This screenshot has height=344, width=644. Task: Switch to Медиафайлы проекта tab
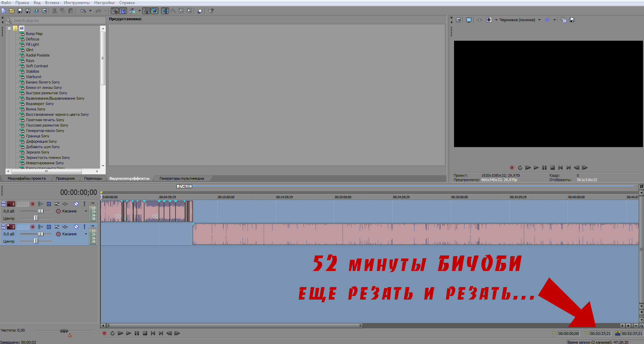coord(27,178)
